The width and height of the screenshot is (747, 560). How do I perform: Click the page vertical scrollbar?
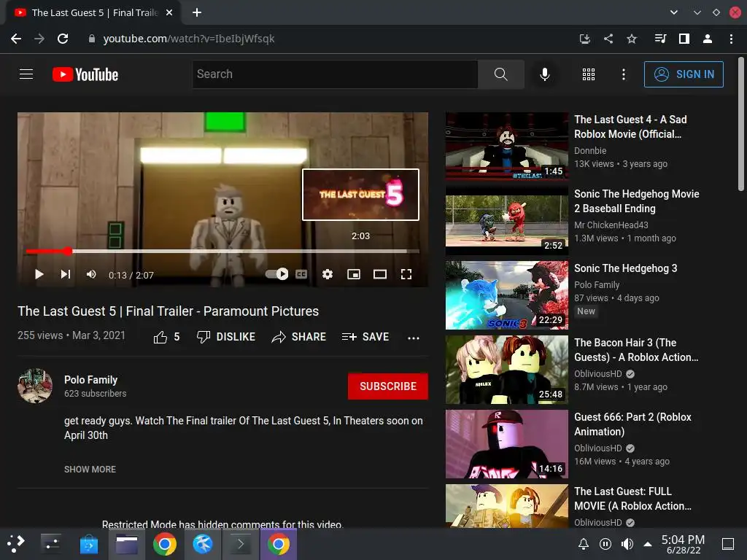coord(741,124)
